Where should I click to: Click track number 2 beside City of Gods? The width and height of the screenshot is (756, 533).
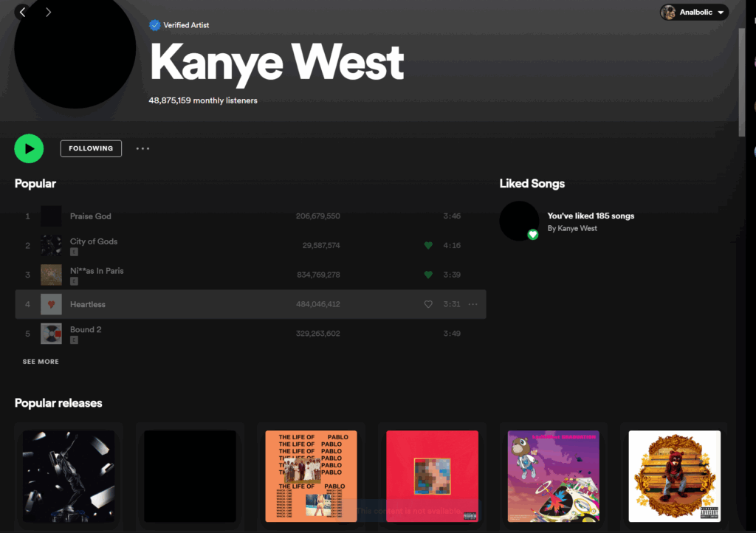click(x=27, y=246)
